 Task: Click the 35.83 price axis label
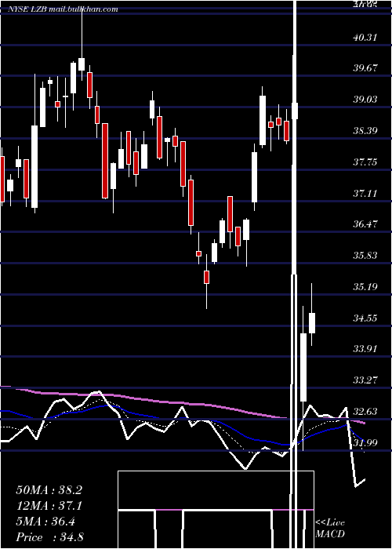365,255
